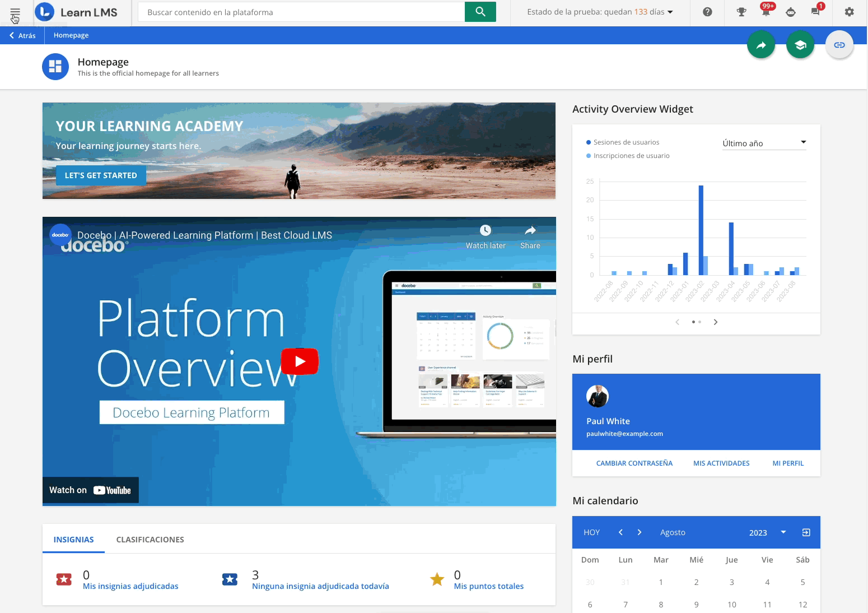Image resolution: width=868 pixels, height=613 pixels.
Task: Open Mi Perfil link
Action: (x=788, y=463)
